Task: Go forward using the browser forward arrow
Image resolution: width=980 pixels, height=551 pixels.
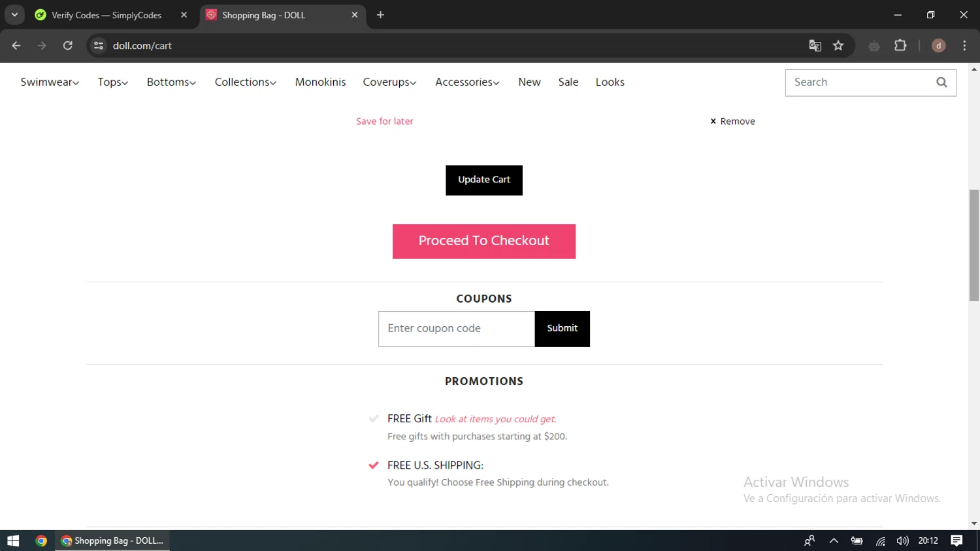Action: tap(42, 46)
